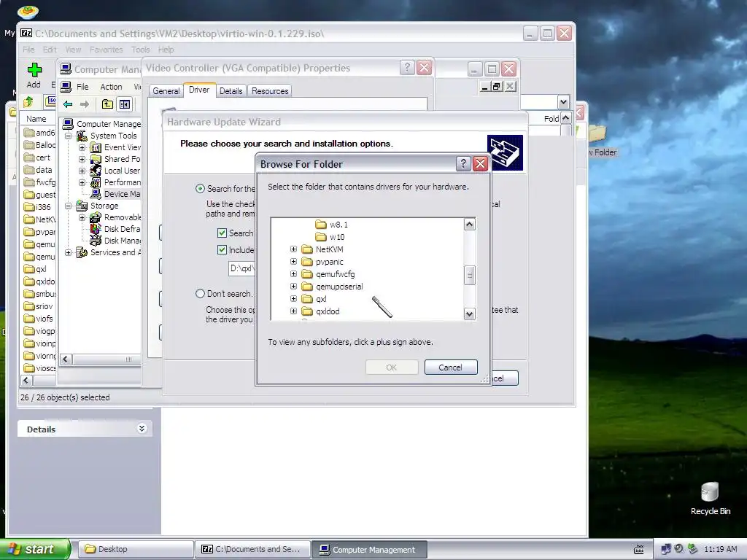Expand the pvpanic folder plus sign
The width and height of the screenshot is (747, 560).
[x=293, y=262]
